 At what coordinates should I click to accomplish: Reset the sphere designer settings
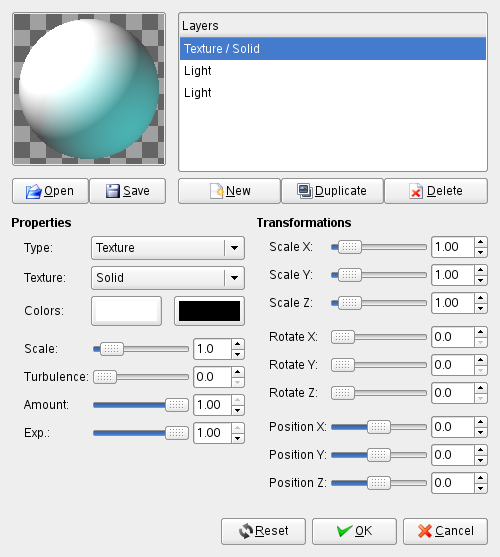tap(263, 531)
